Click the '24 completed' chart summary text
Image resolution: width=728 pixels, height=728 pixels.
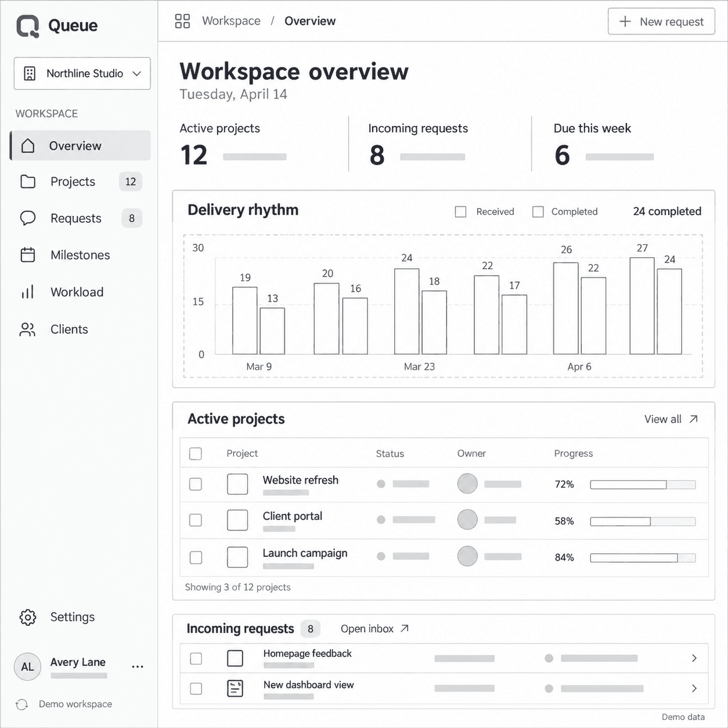(667, 211)
